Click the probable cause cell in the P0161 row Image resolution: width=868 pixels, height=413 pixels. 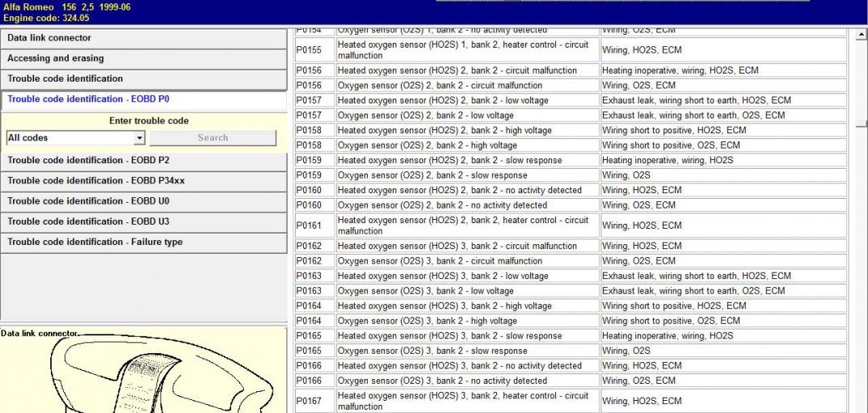(x=724, y=225)
